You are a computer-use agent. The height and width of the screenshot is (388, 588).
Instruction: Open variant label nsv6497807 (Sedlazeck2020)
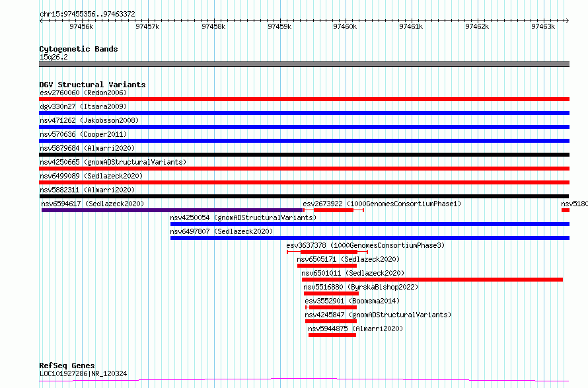click(221, 231)
